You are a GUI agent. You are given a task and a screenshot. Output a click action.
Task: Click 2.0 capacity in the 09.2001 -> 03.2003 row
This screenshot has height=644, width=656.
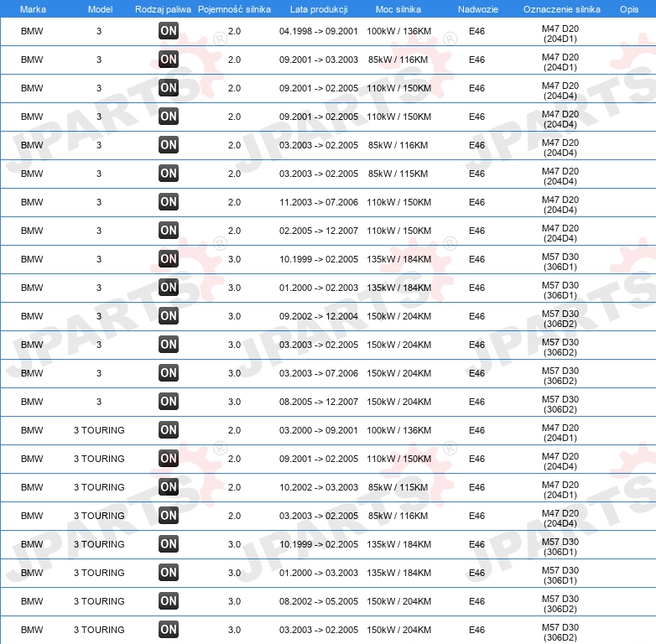point(234,60)
